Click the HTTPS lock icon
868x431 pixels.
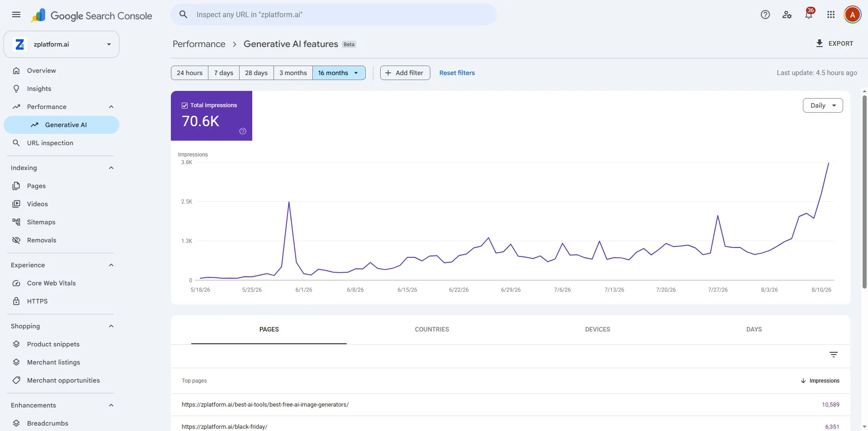16,301
